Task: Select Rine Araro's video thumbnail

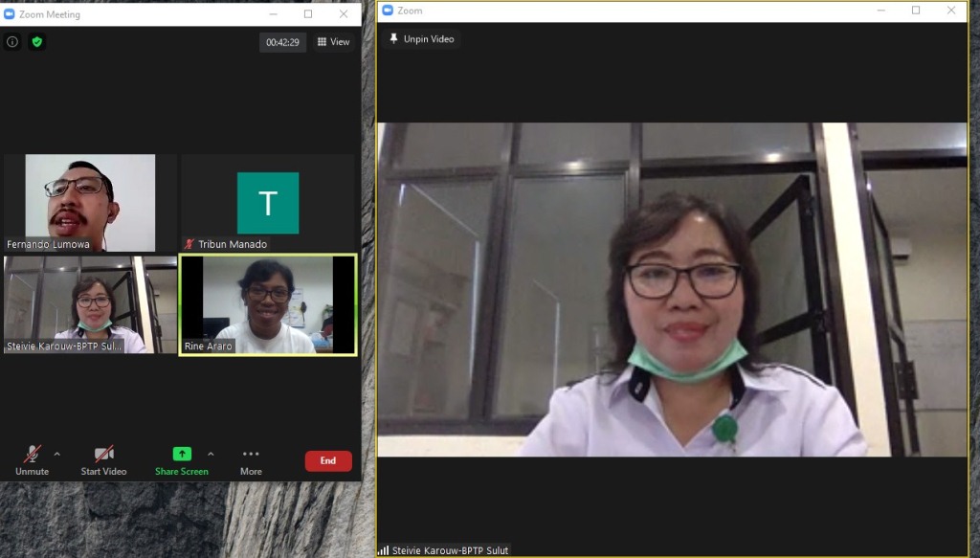Action: click(267, 304)
